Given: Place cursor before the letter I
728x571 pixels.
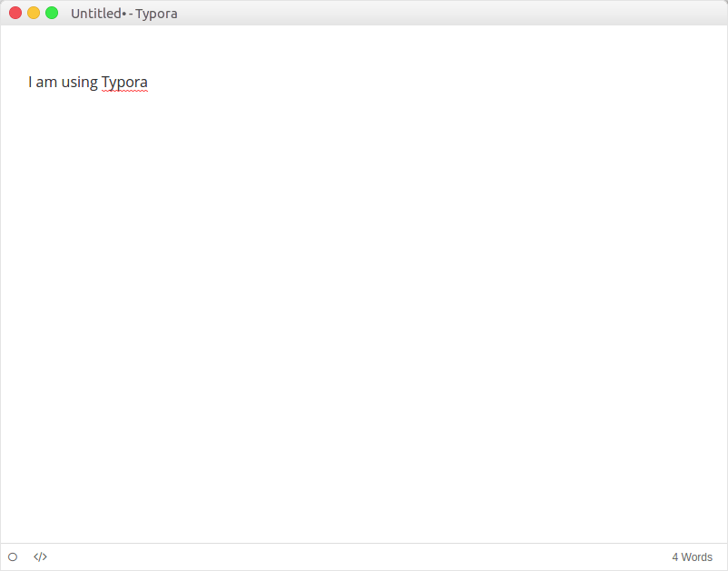Looking at the screenshot, I should point(28,82).
